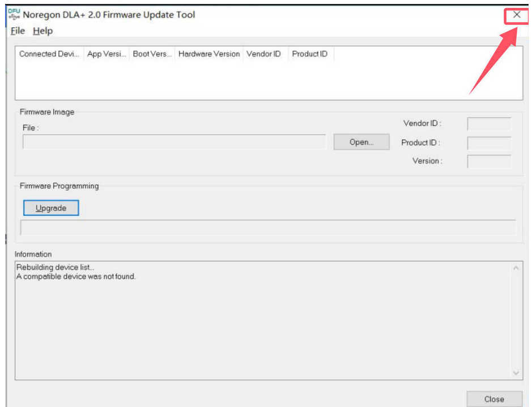
Task: Click the Vendor ID text box
Action: coord(489,124)
